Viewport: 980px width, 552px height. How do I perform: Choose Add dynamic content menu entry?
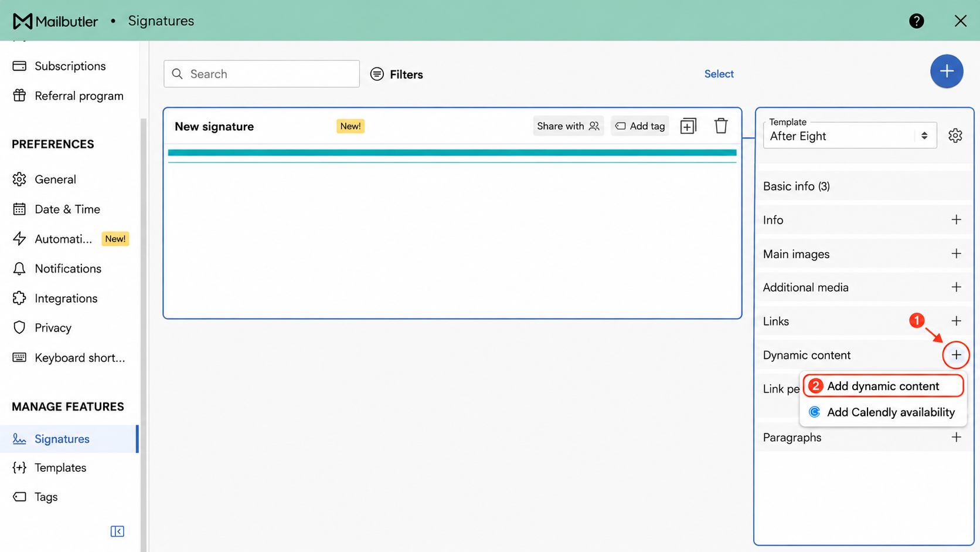[x=883, y=386]
